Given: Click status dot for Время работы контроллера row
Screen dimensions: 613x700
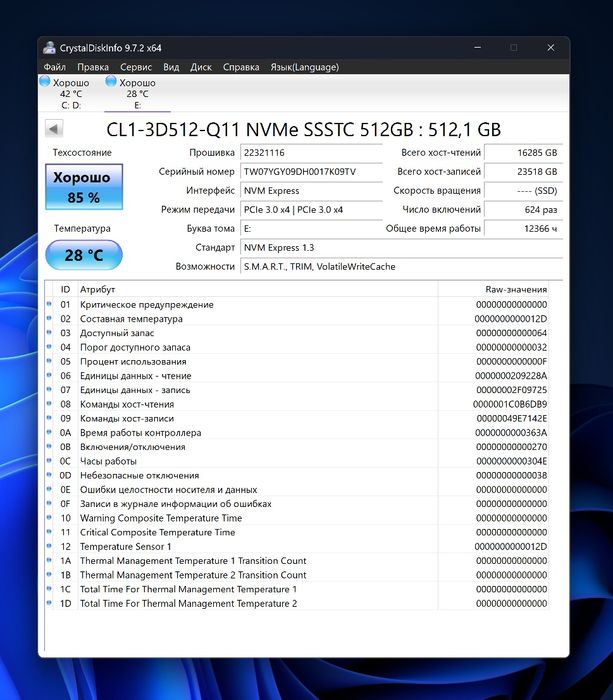Looking at the screenshot, I should (49, 432).
